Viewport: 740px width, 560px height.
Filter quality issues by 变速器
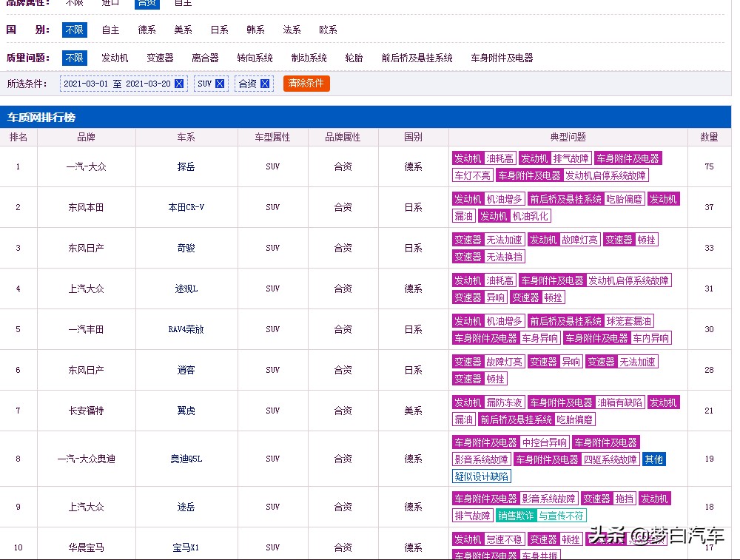click(x=160, y=58)
